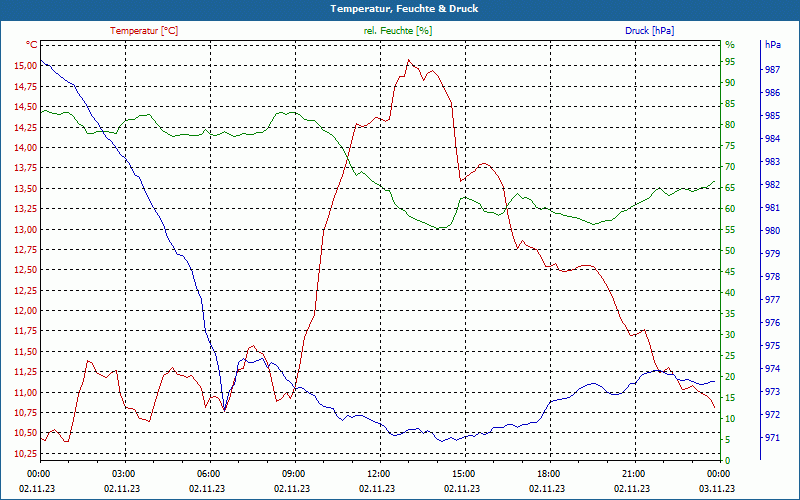Click the time axis label "15:00"
Screen dimensions: 800x500
point(464,473)
